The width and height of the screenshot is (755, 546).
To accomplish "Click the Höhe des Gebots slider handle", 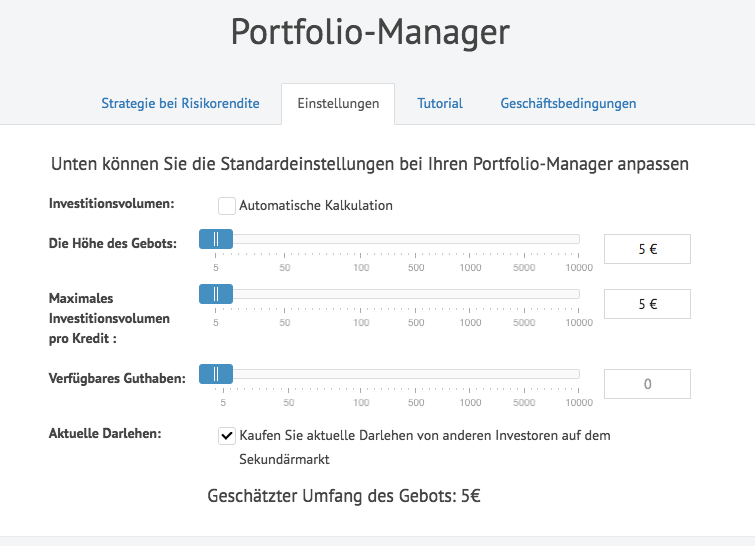I will (x=216, y=239).
